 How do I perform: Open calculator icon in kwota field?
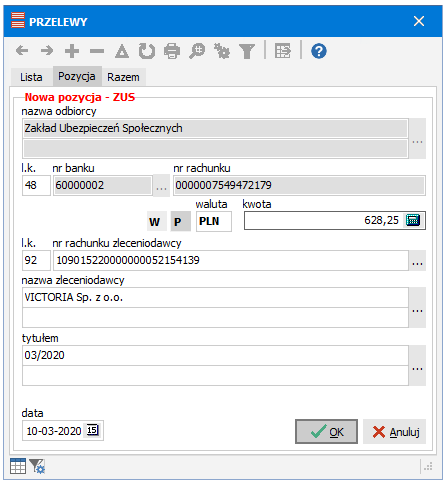tap(413, 220)
